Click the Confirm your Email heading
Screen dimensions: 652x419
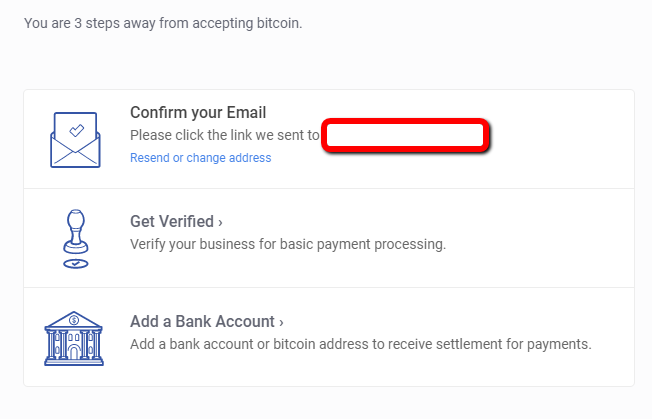click(x=198, y=113)
